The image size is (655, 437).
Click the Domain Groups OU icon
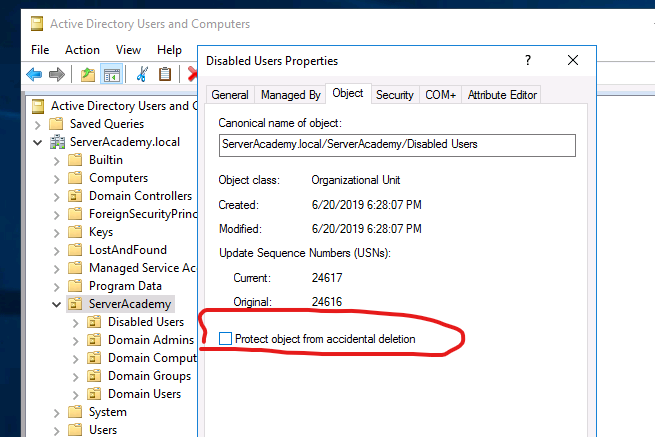point(94,376)
